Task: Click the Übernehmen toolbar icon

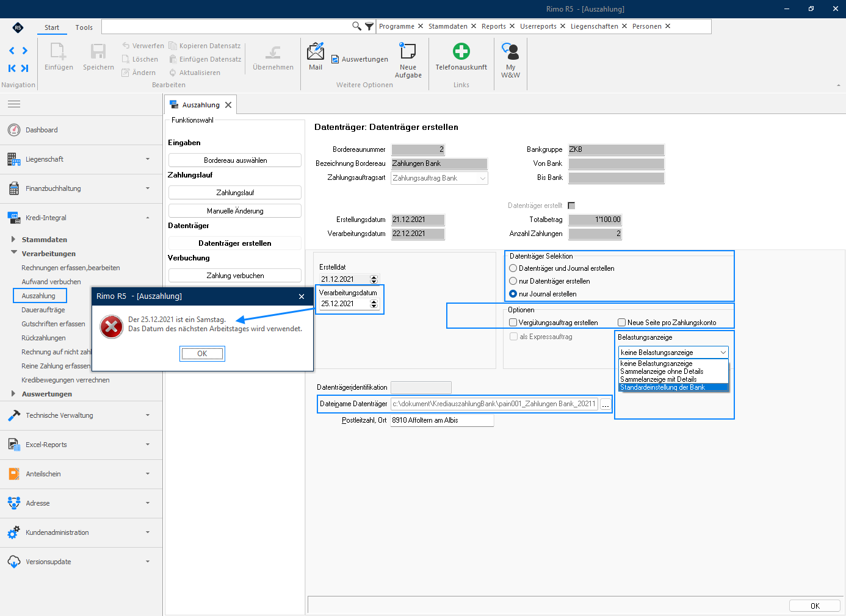Action: coord(273,52)
